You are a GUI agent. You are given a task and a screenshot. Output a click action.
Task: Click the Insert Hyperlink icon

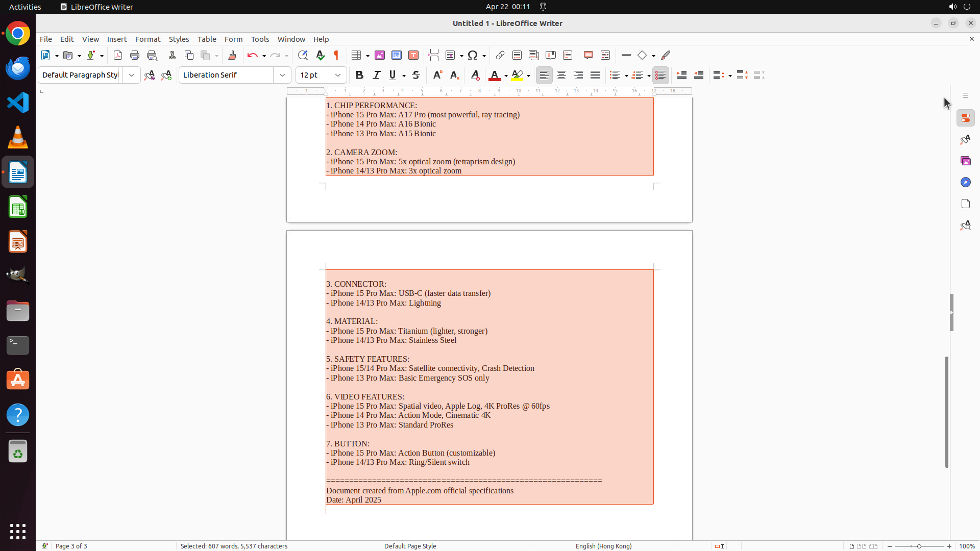pyautogui.click(x=500, y=55)
